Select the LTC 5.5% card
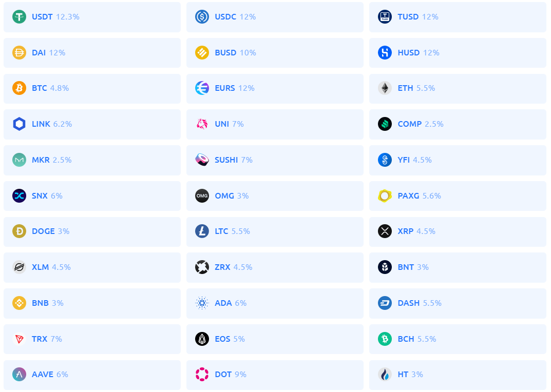551x392 pixels. click(275, 231)
